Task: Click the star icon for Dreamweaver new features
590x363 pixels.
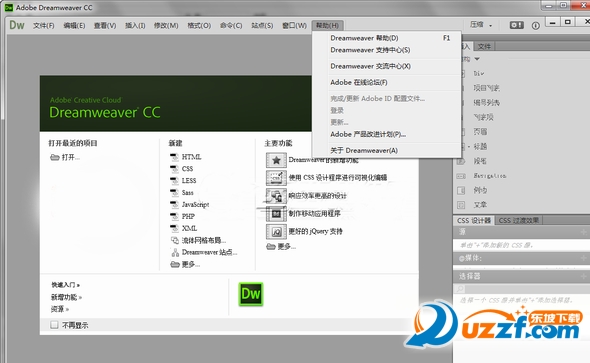Action: coord(276,160)
